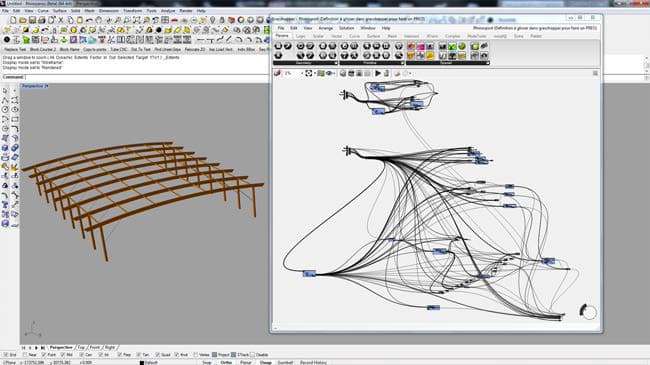Click the Save (floppy disk) icon in Rhino toolbar

tap(32, 20)
